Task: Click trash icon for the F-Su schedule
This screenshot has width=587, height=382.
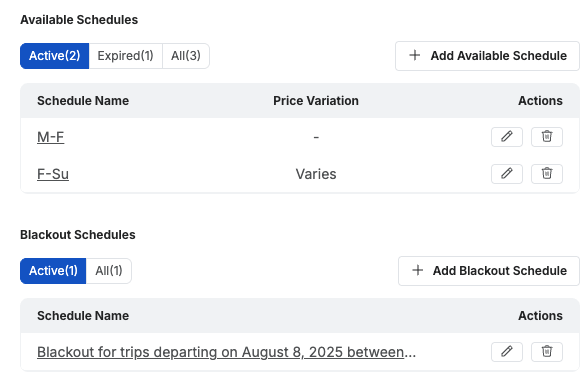Action: pos(547,174)
